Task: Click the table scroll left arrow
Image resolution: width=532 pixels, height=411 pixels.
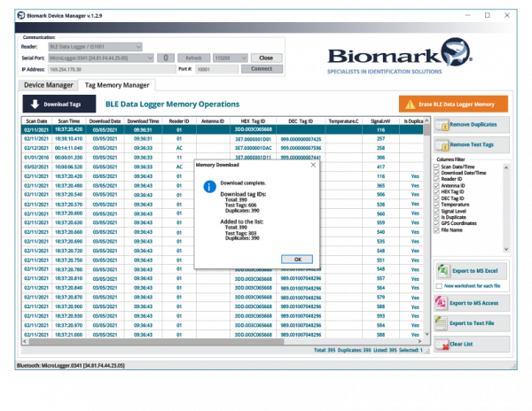Action: 25,342
